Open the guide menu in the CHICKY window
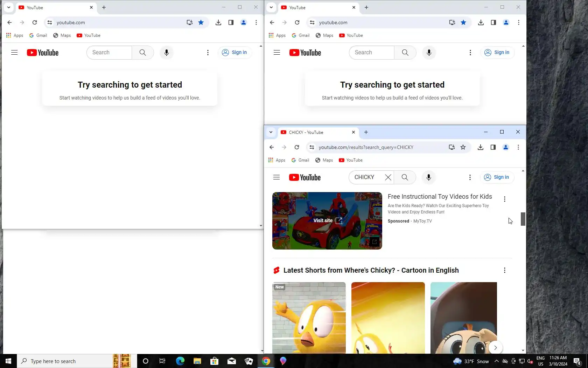Screen dimensions: 588x368 tap(276, 177)
